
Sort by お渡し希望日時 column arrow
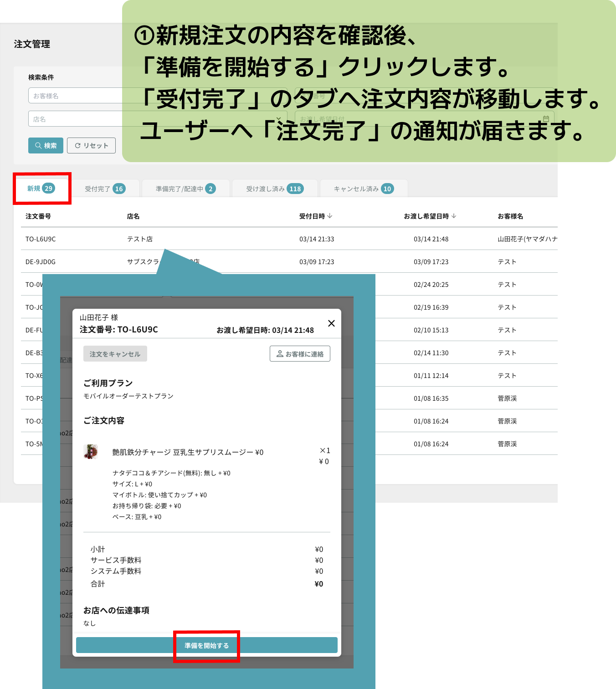(x=454, y=216)
